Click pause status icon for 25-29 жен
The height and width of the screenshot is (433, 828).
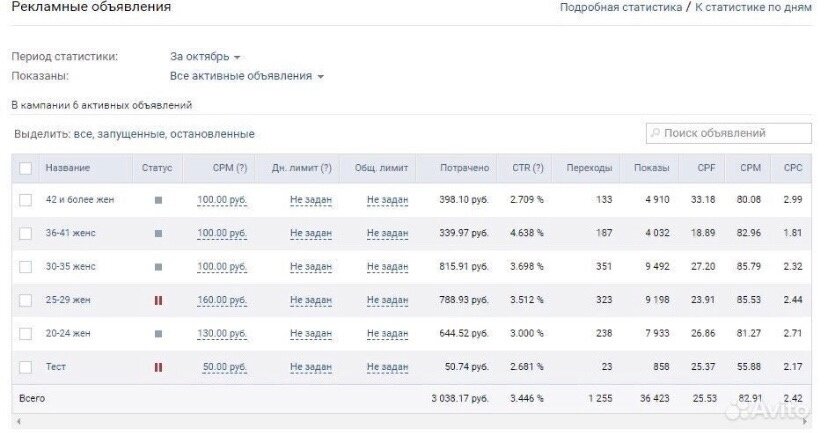point(158,300)
